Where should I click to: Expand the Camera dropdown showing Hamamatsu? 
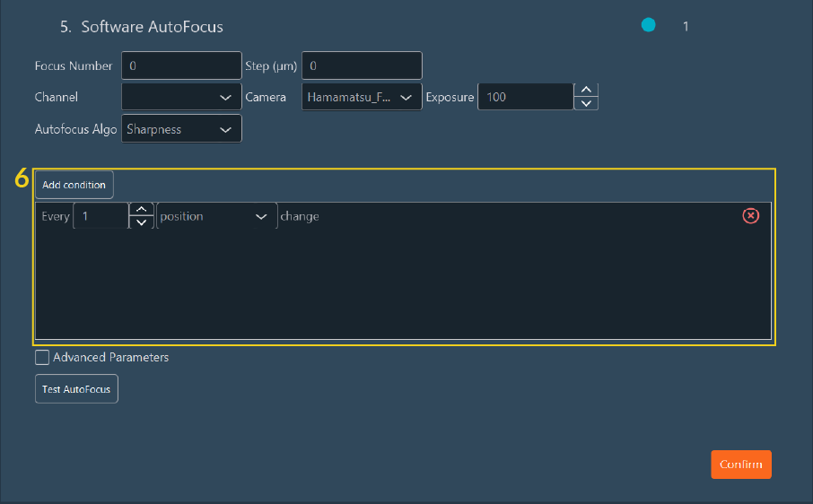pyautogui.click(x=362, y=97)
